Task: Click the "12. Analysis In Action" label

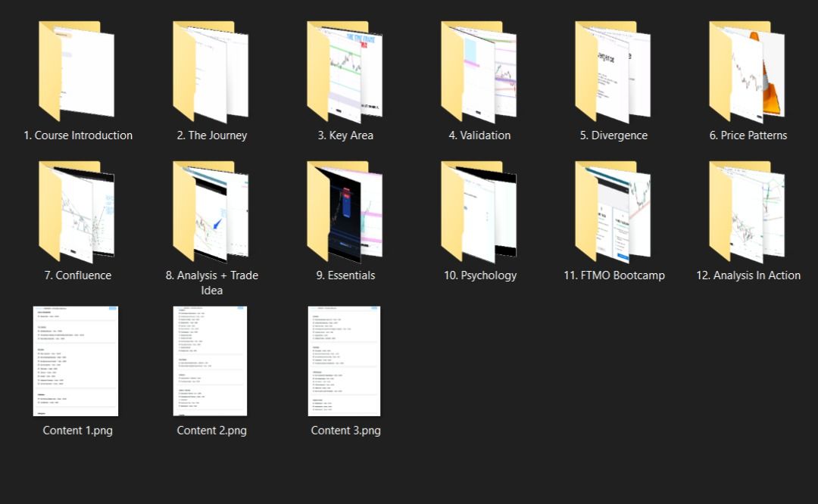Action: pyautogui.click(x=748, y=275)
